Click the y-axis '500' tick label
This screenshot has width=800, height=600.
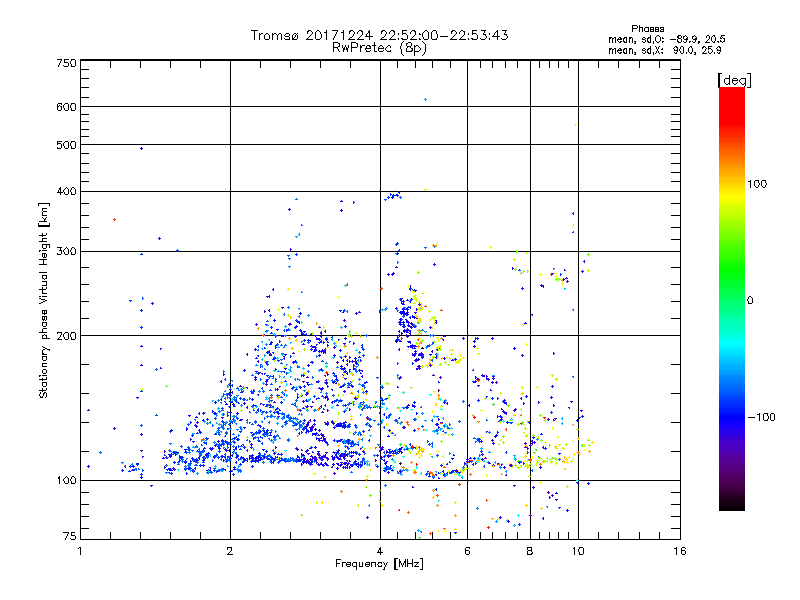coord(66,145)
